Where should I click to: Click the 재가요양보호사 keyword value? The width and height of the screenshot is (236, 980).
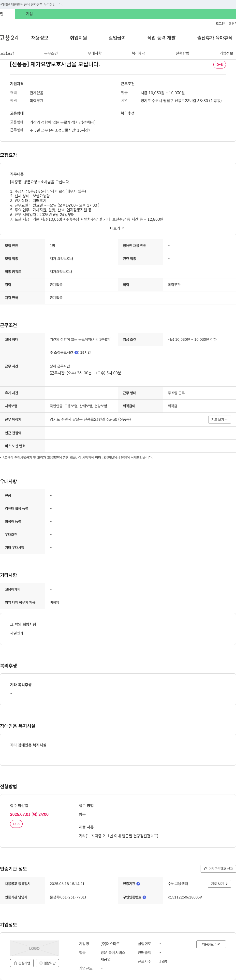pyautogui.click(x=61, y=272)
